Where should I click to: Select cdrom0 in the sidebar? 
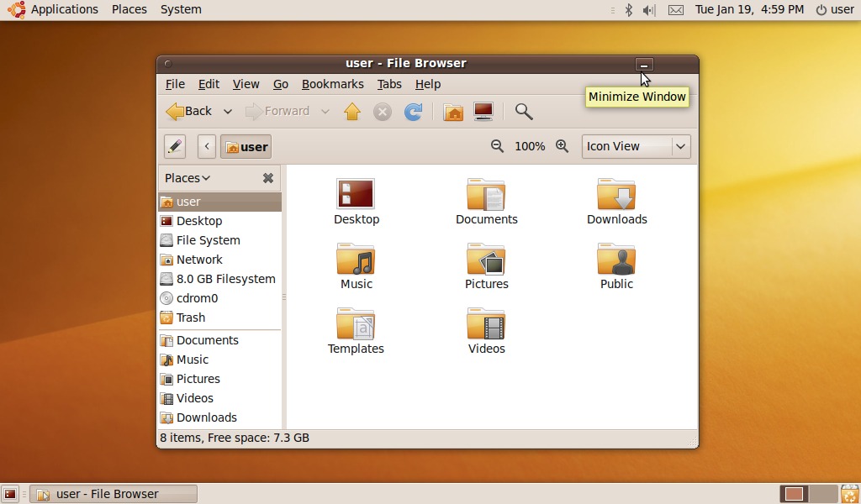click(219, 298)
